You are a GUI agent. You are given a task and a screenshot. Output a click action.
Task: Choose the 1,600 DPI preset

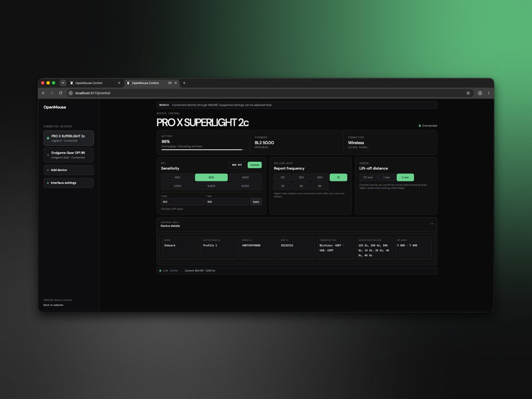(x=245, y=177)
